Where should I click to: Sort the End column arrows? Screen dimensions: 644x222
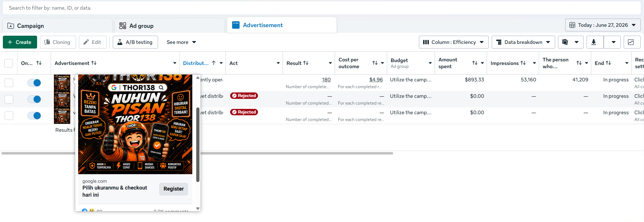608,63
